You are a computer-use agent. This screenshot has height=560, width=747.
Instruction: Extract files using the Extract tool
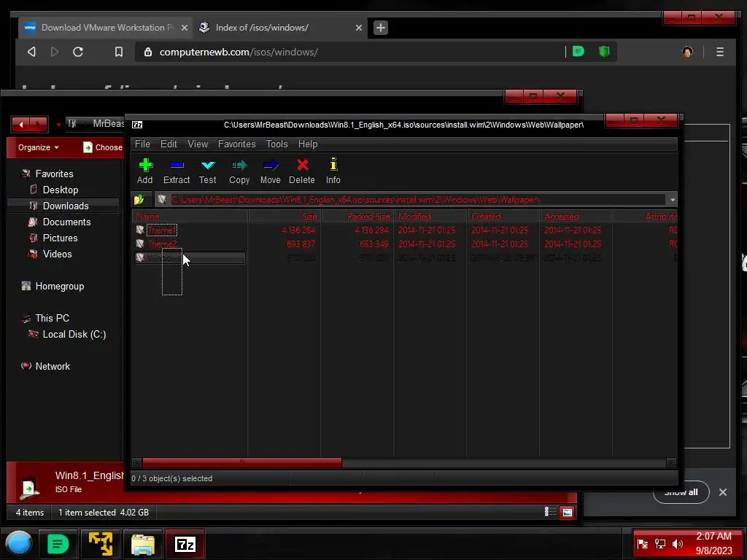coord(177,171)
